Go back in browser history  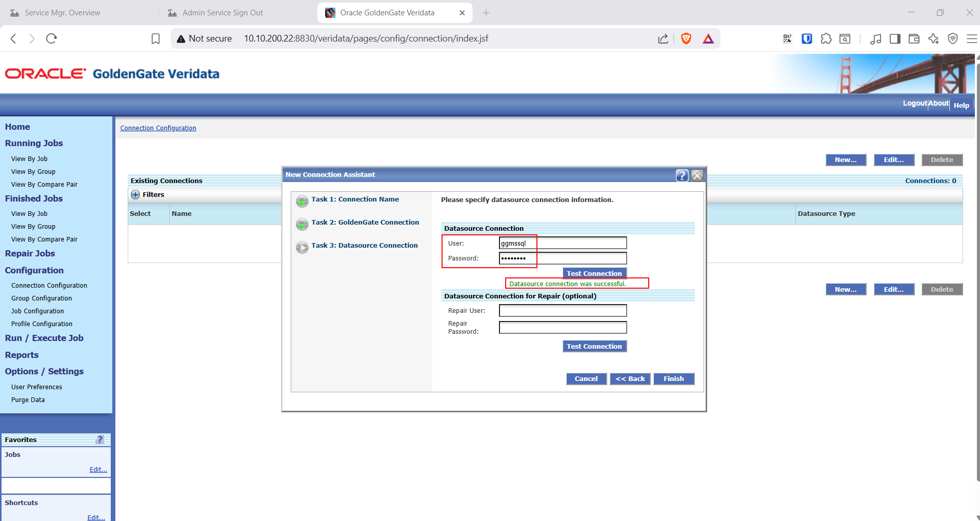(x=14, y=38)
